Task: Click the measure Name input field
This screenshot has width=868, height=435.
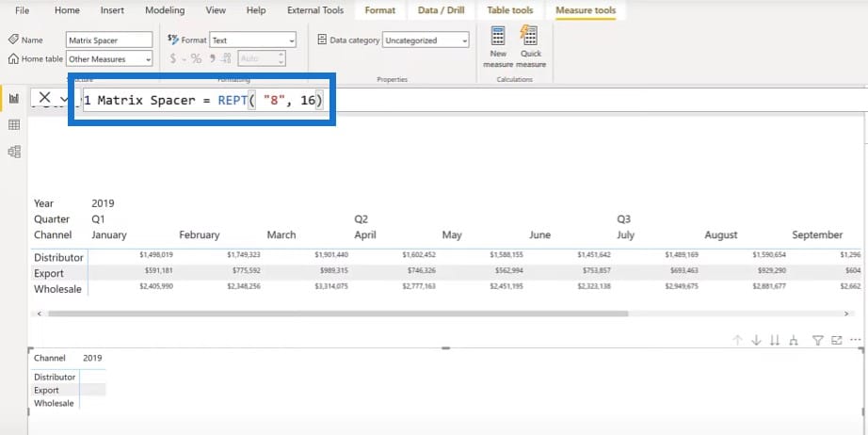Action: 109,40
